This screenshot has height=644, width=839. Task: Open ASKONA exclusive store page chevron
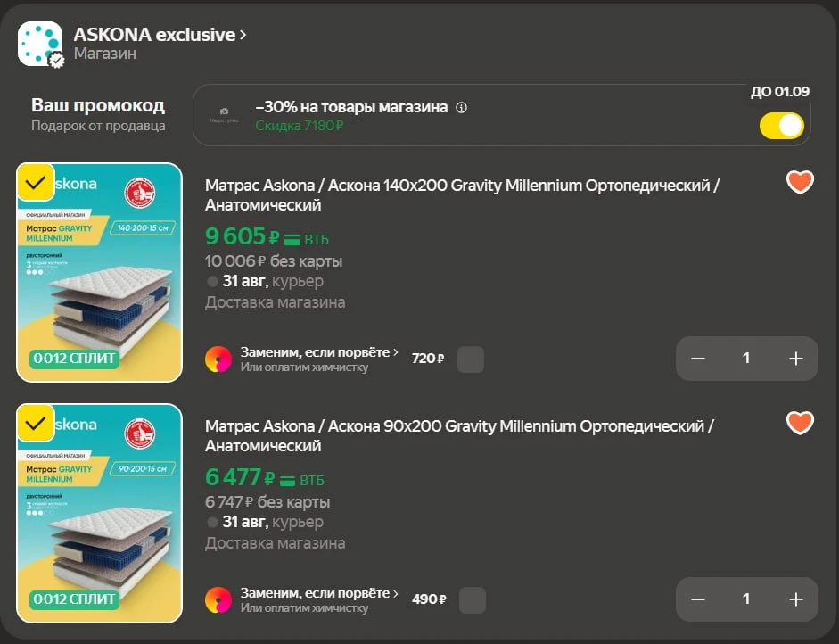243,35
